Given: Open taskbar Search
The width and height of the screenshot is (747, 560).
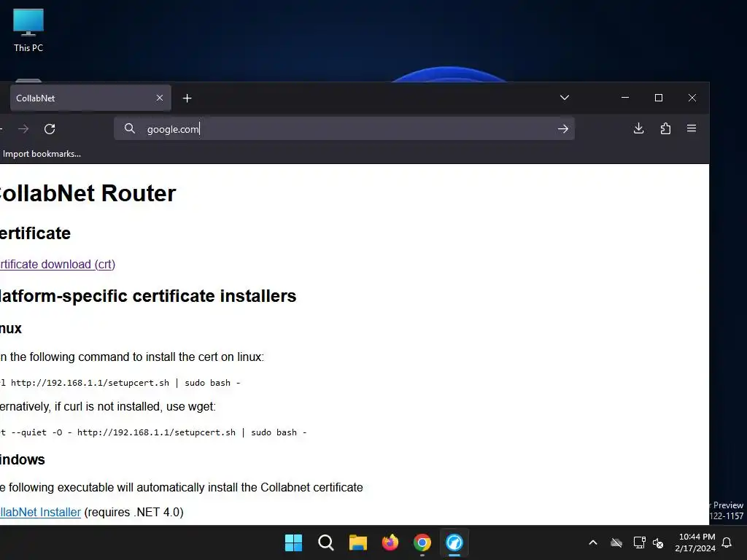Looking at the screenshot, I should pos(326,542).
